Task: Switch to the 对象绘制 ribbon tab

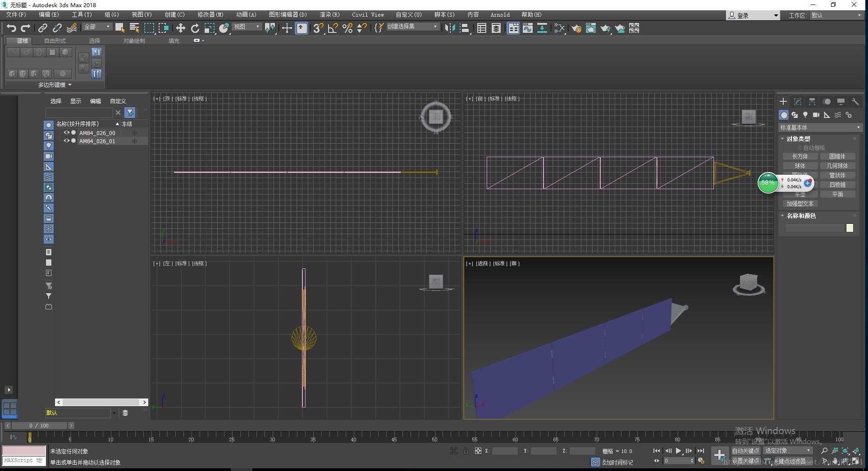Action: point(134,41)
